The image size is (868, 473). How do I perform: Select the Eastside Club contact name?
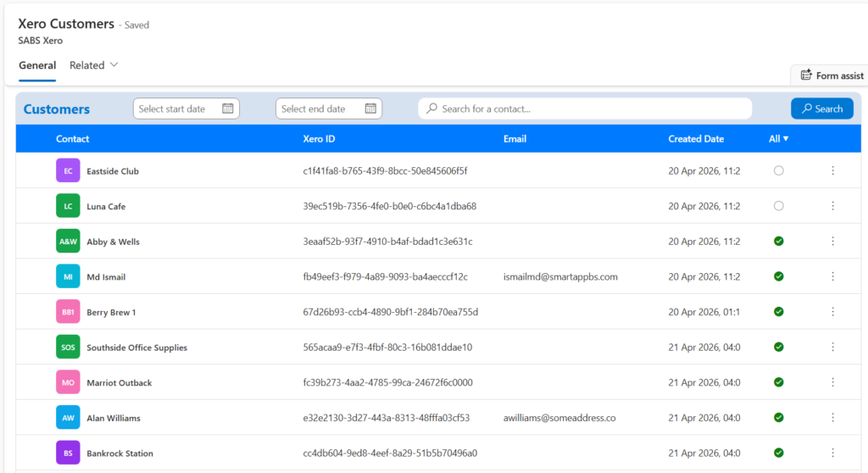coord(113,171)
